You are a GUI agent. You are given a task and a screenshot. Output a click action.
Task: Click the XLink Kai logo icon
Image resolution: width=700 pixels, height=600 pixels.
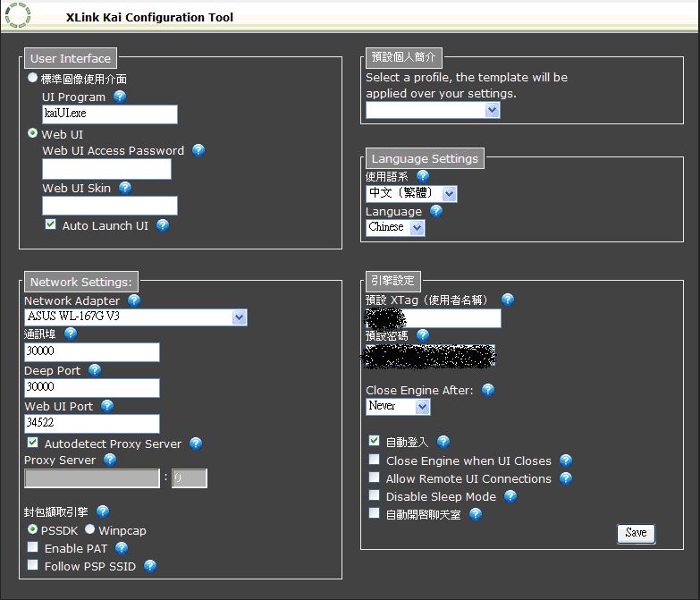pyautogui.click(x=18, y=15)
